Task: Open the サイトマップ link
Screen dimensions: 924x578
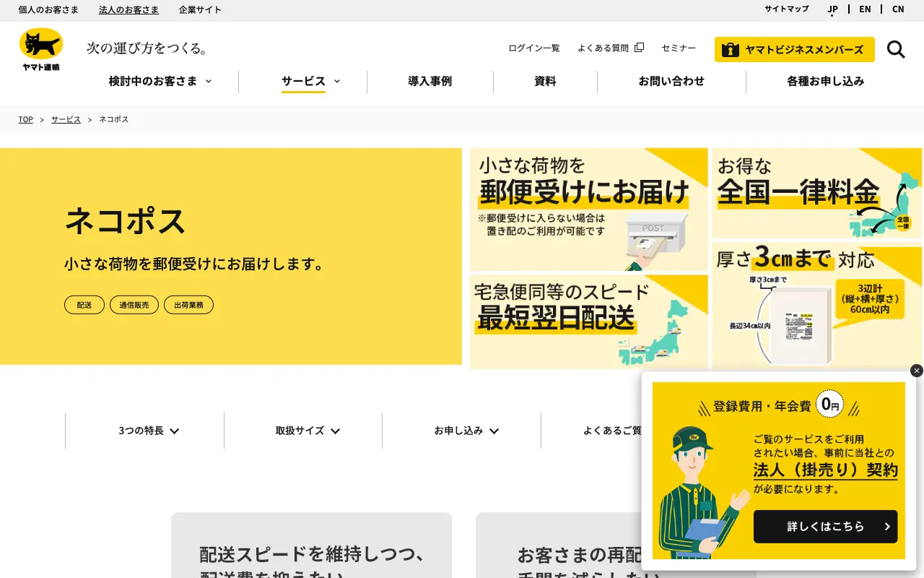Action: click(787, 9)
